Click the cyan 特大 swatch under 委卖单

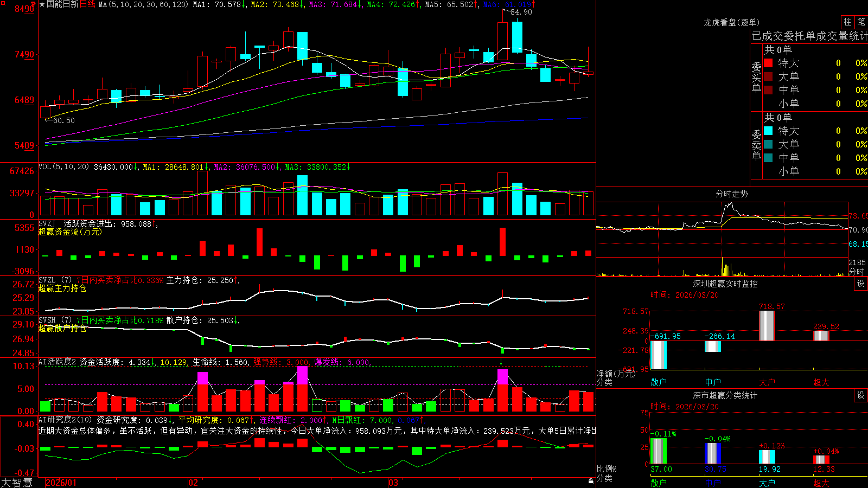point(768,131)
